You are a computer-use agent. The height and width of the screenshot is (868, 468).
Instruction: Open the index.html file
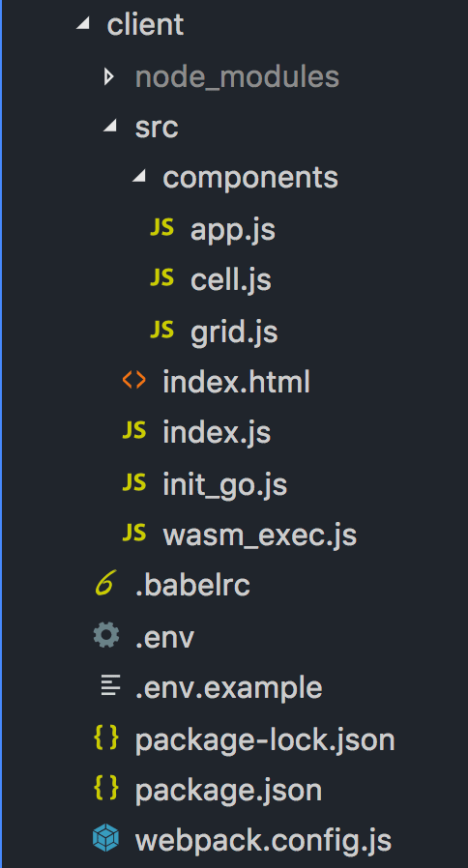coord(237,382)
